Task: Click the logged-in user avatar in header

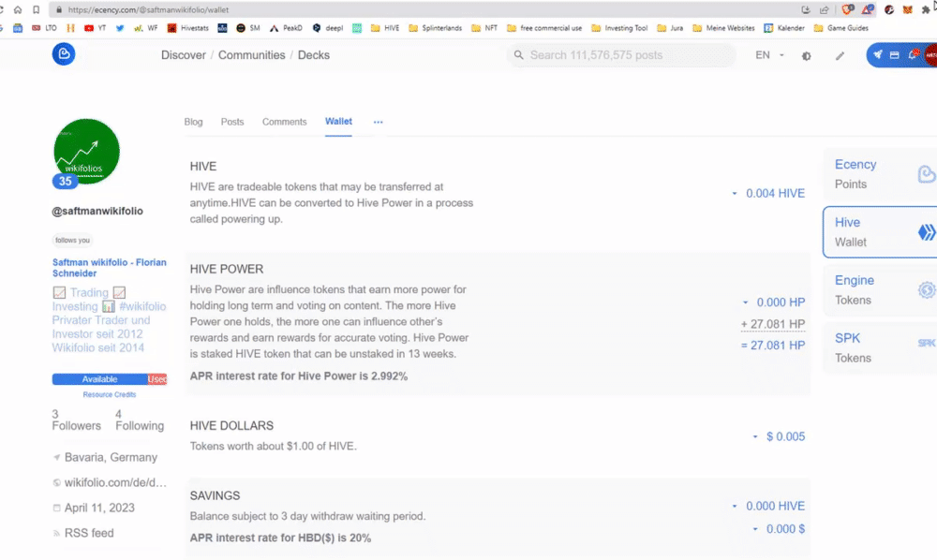Action: (x=931, y=55)
